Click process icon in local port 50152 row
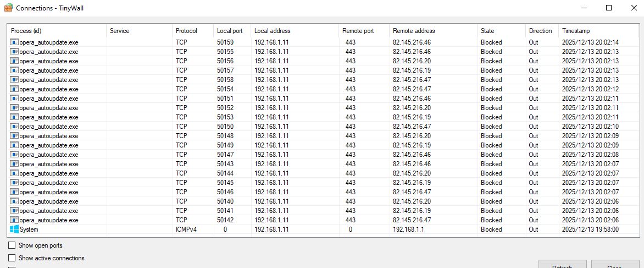 coord(14,108)
